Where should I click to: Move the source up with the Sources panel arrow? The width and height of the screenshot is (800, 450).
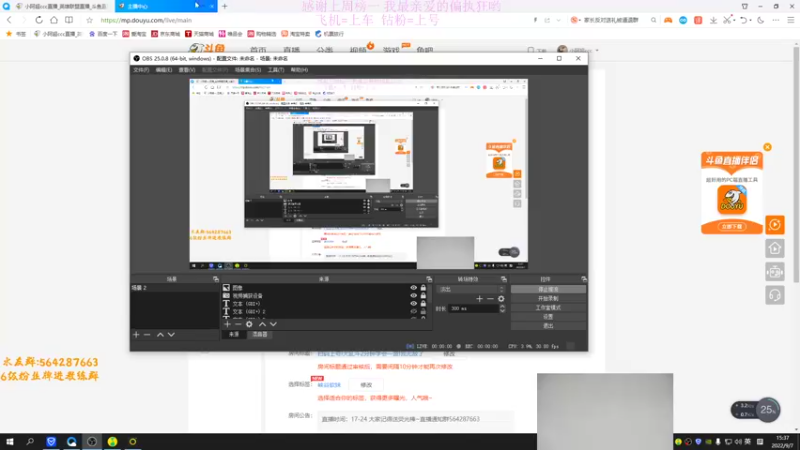(x=262, y=324)
